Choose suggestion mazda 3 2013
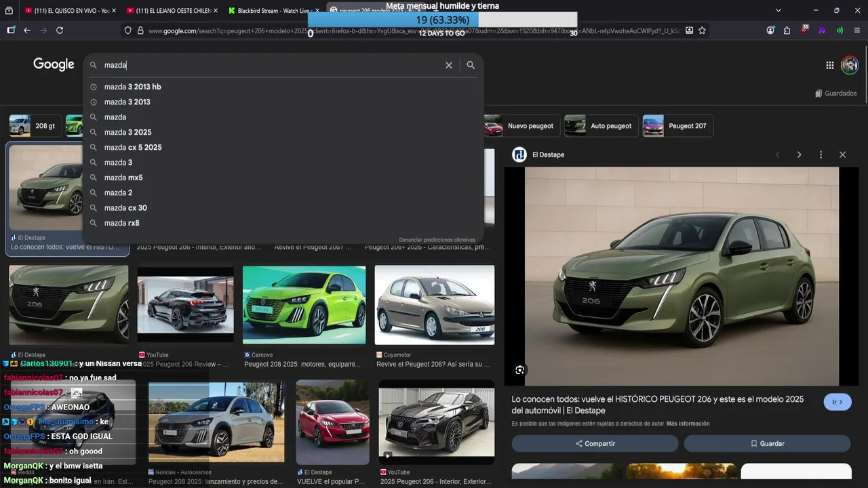Viewport: 868px width, 488px height. pos(283,102)
